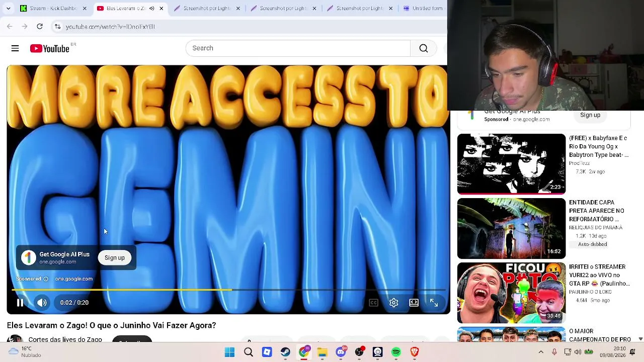Mute the video player volume
Image resolution: width=644 pixels, height=362 pixels.
[x=42, y=303]
